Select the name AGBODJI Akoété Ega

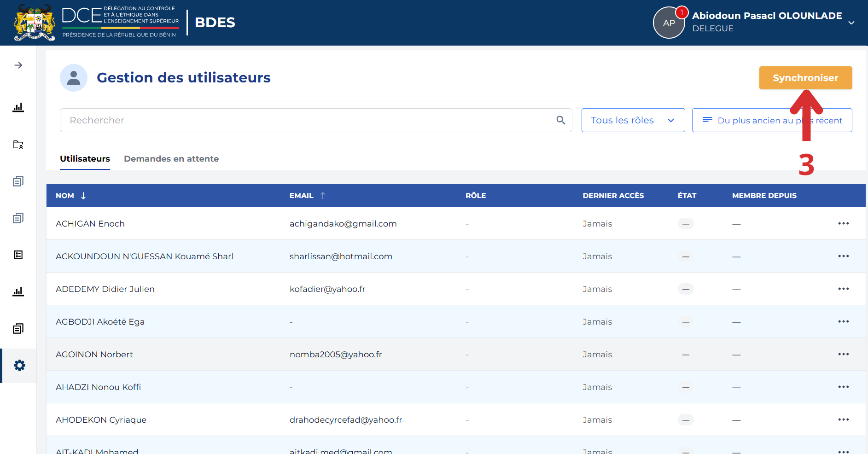[x=100, y=322]
